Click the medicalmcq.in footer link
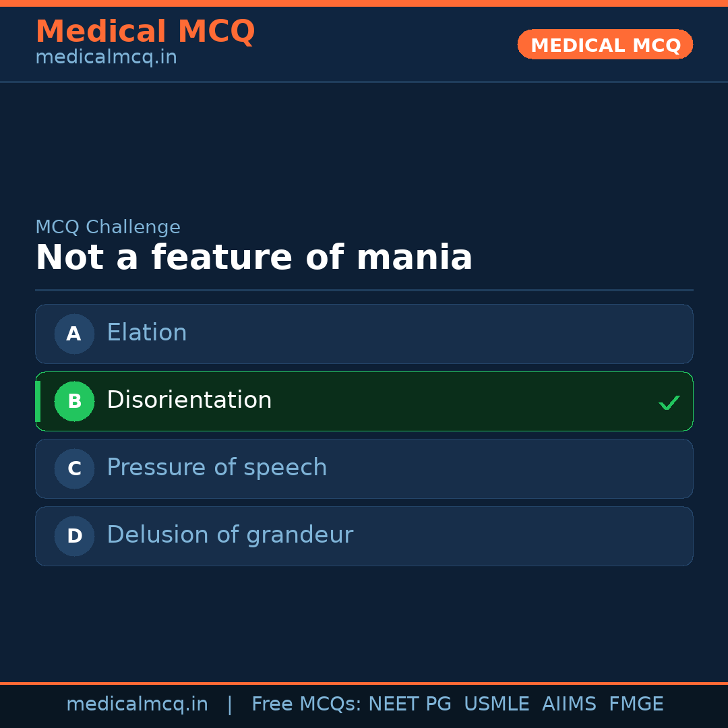Viewport: 728px width, 728px height. click(x=138, y=703)
